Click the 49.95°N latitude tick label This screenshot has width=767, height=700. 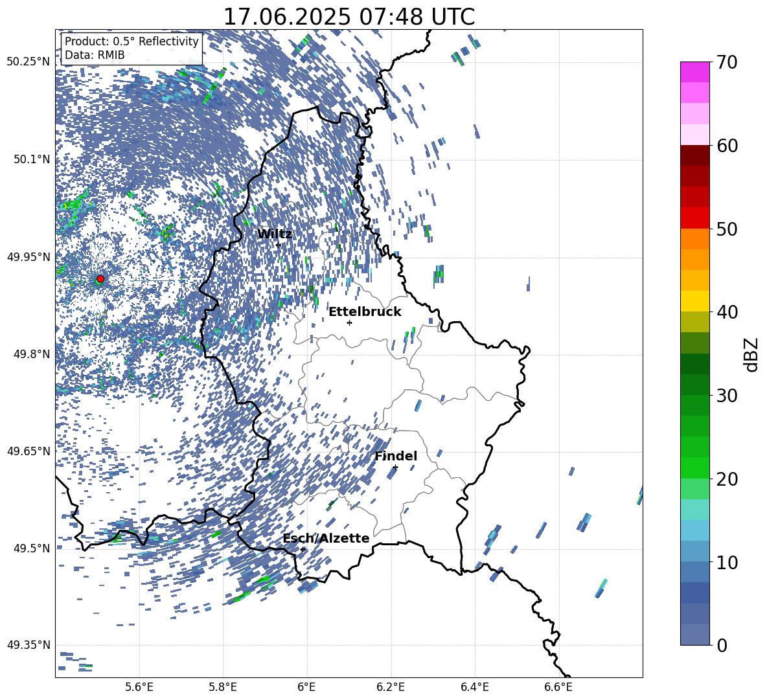(29, 256)
